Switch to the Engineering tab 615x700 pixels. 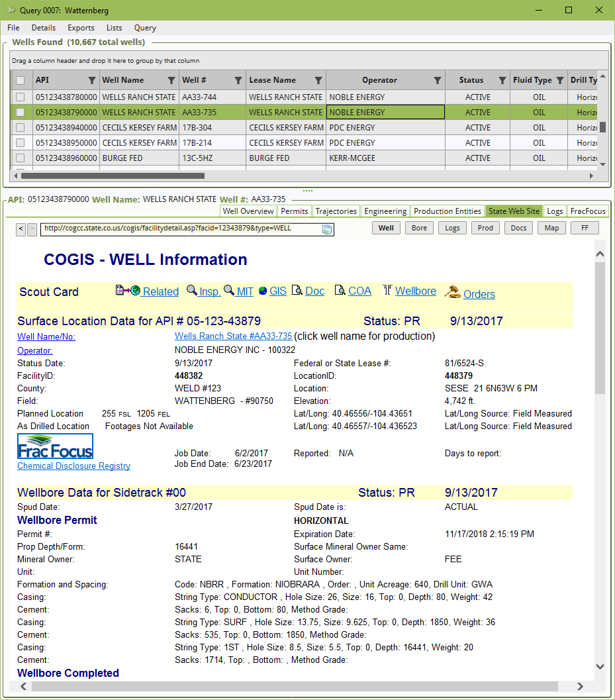pos(385,211)
